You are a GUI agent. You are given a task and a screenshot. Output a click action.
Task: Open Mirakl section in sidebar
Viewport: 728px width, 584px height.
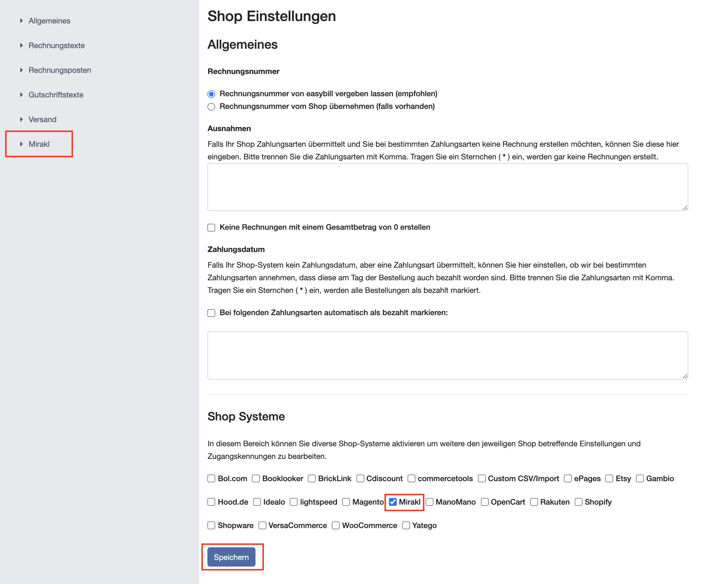39,144
